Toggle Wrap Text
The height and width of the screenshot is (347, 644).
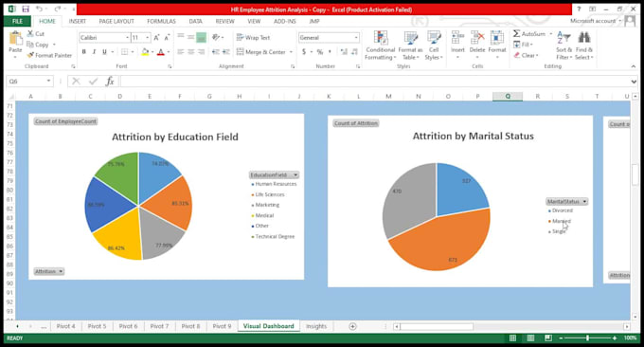coord(253,37)
